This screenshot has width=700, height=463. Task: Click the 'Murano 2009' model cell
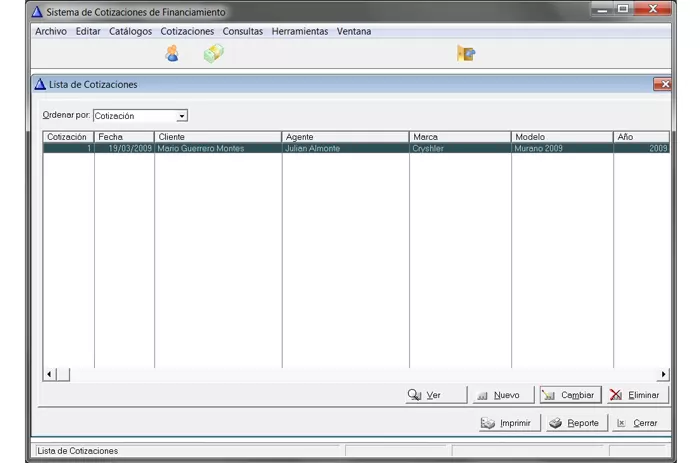pos(562,148)
